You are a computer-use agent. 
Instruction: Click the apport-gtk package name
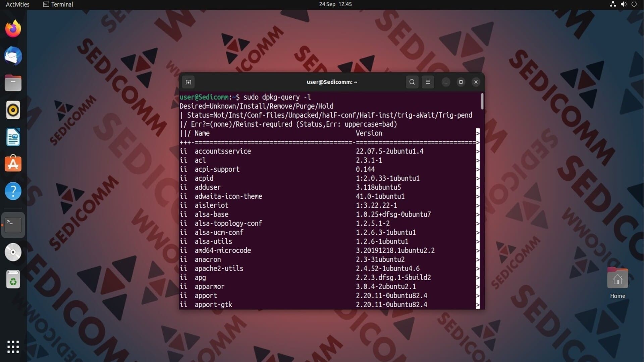pyautogui.click(x=213, y=305)
